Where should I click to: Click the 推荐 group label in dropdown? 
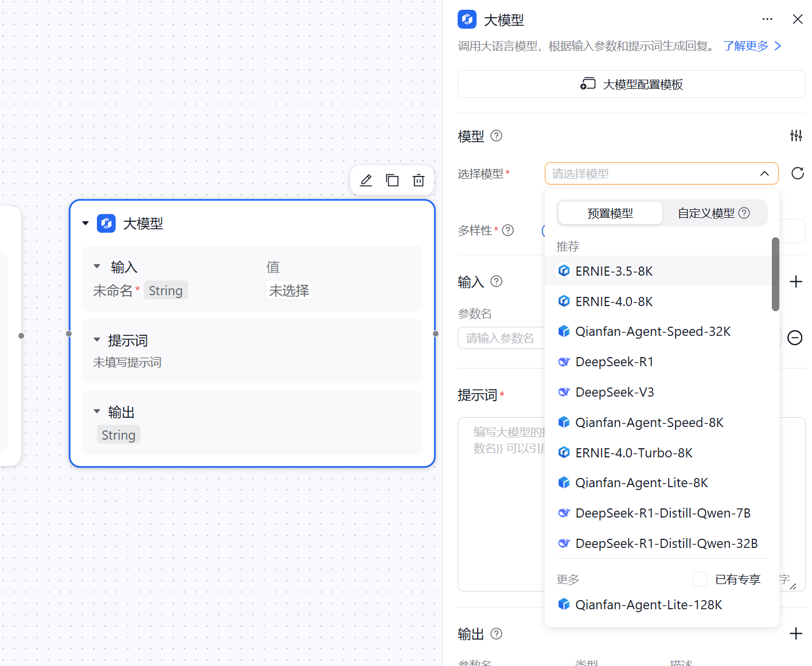[568, 246]
